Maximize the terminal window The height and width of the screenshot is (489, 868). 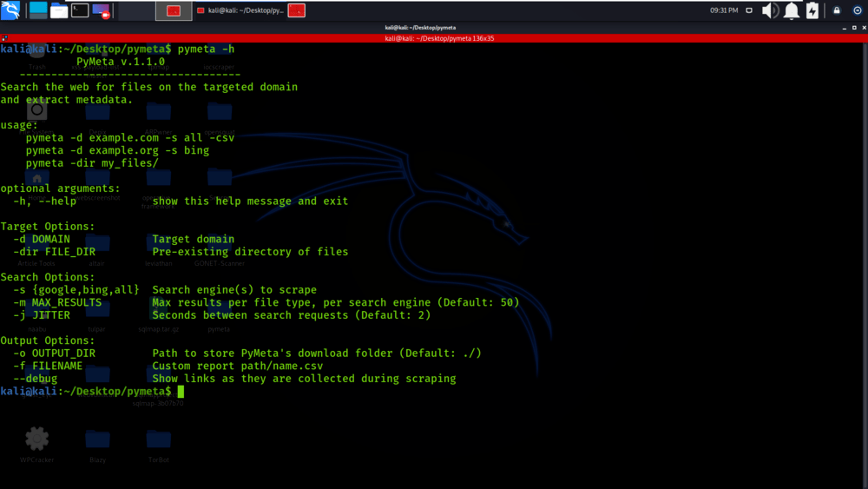click(854, 28)
